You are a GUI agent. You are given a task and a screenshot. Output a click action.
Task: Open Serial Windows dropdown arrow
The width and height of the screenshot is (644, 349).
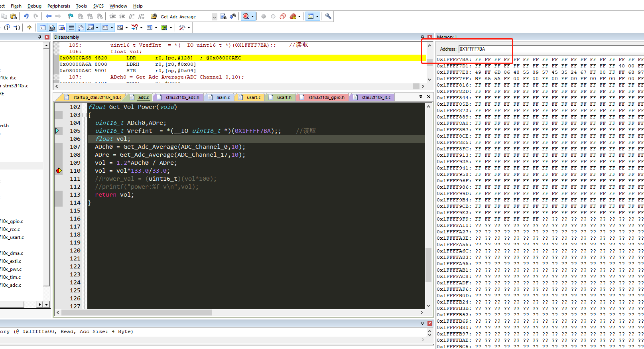coord(126,28)
